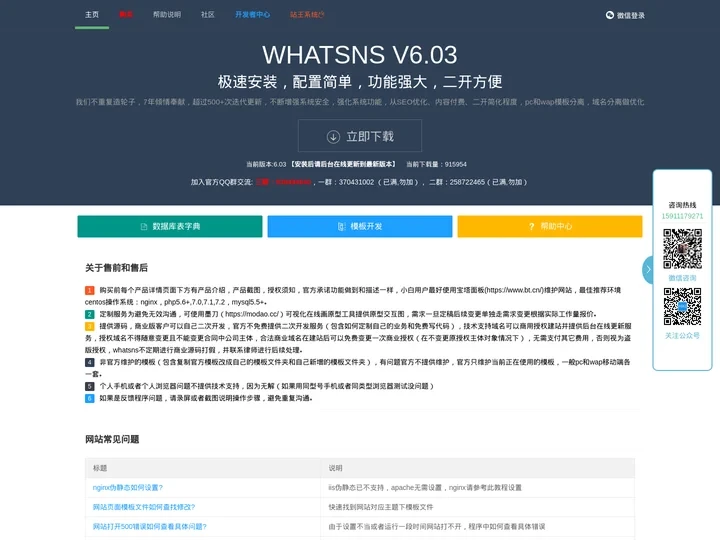Open the red-highlighted navigation item
This screenshot has width=720, height=540.
126,15
